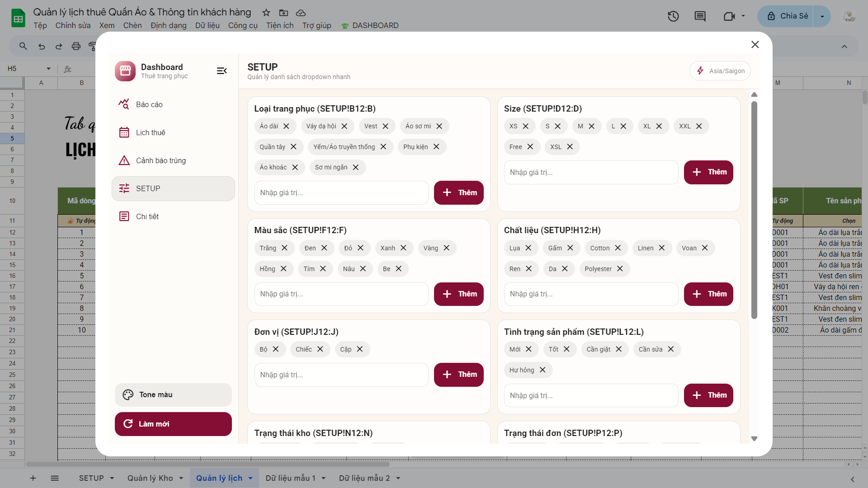The width and height of the screenshot is (868, 488).
Task: Switch to Dữ liệu mẫu 1 tab
Action: pyautogui.click(x=290, y=478)
